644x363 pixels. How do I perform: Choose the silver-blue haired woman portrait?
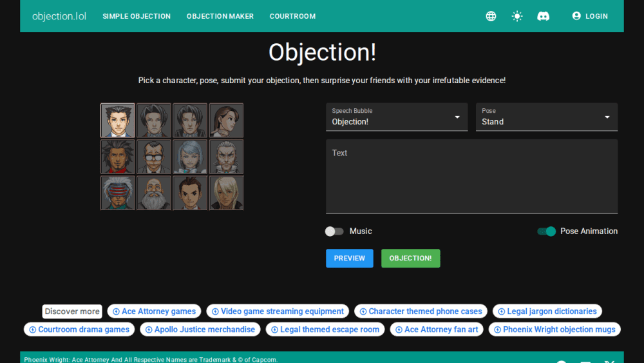pyautogui.click(x=190, y=157)
